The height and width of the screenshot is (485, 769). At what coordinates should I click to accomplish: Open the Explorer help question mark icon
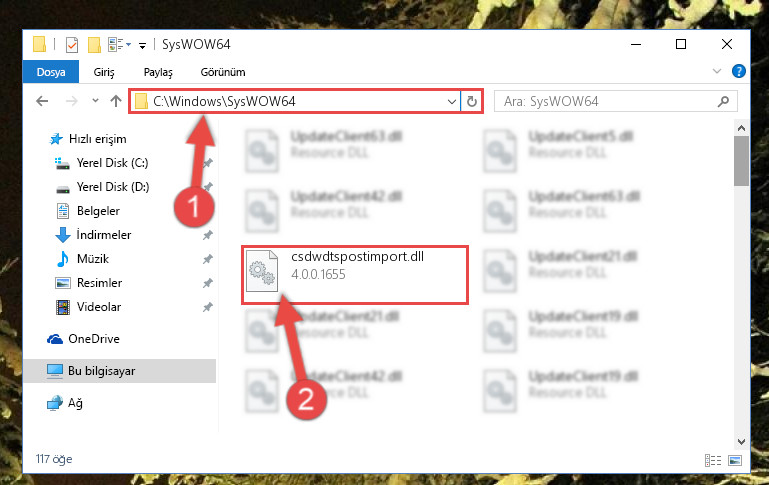(x=739, y=72)
